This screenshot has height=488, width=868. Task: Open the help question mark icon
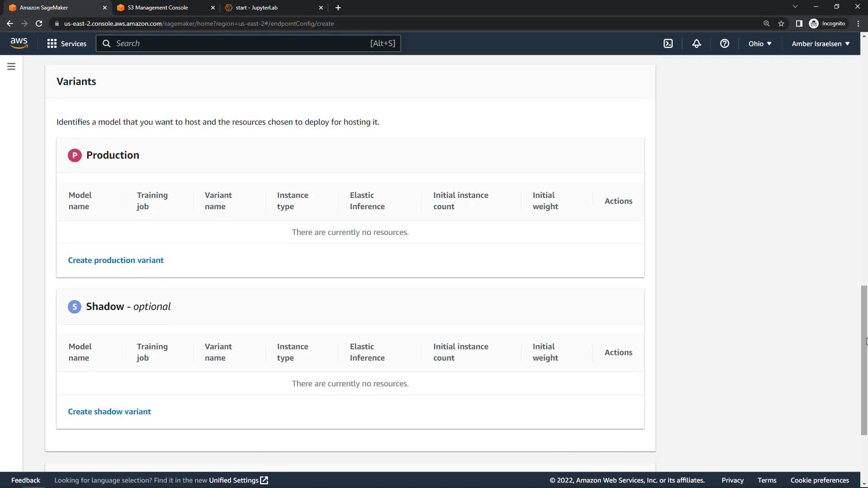(724, 43)
